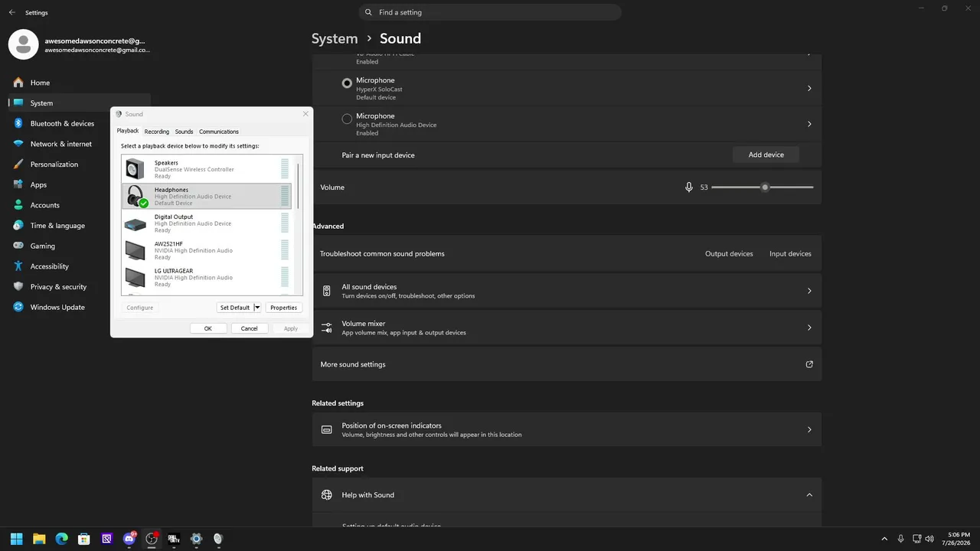The width and height of the screenshot is (980, 551).
Task: Open Windows Start menu
Action: click(x=16, y=539)
